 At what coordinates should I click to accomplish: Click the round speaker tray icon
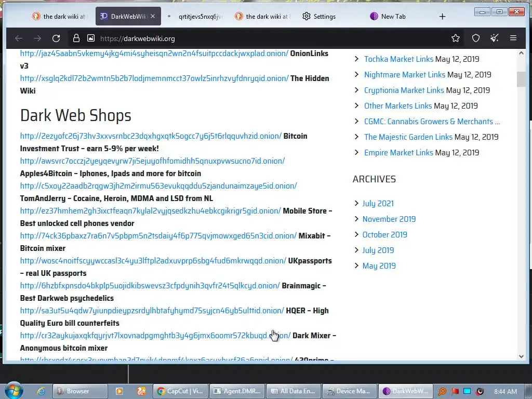(480, 392)
